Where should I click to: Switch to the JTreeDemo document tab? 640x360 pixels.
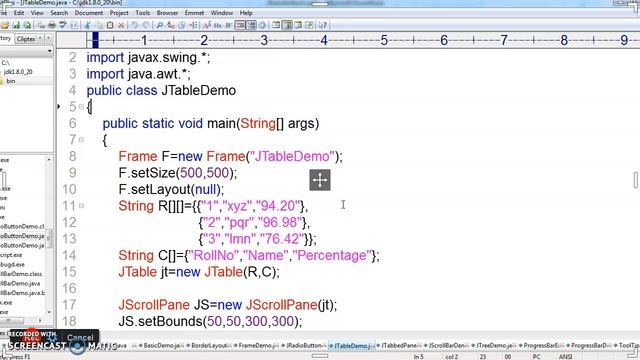click(x=494, y=346)
